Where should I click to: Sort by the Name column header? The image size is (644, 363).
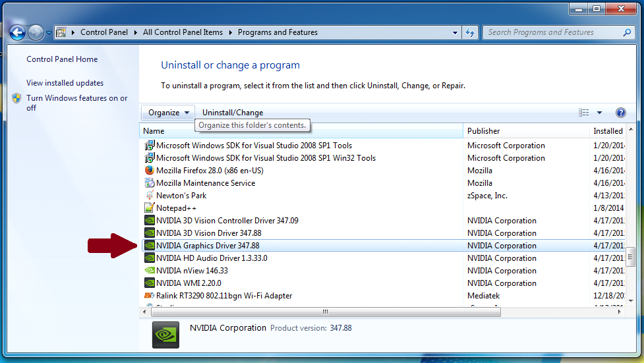[301, 131]
